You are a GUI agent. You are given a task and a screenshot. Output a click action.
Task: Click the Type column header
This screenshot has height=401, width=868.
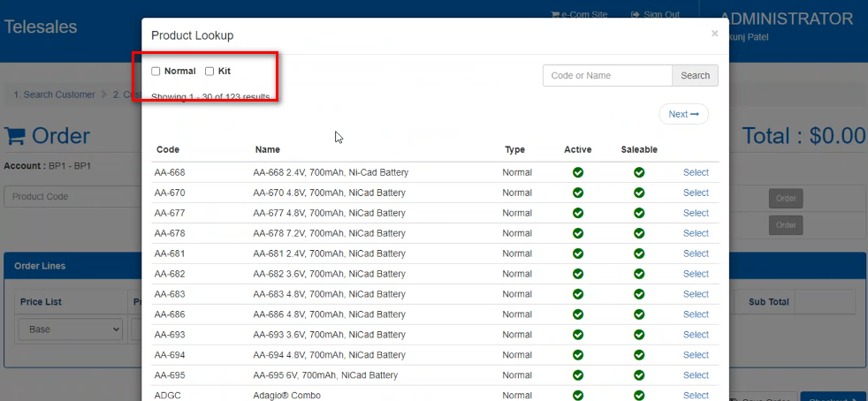[514, 149]
